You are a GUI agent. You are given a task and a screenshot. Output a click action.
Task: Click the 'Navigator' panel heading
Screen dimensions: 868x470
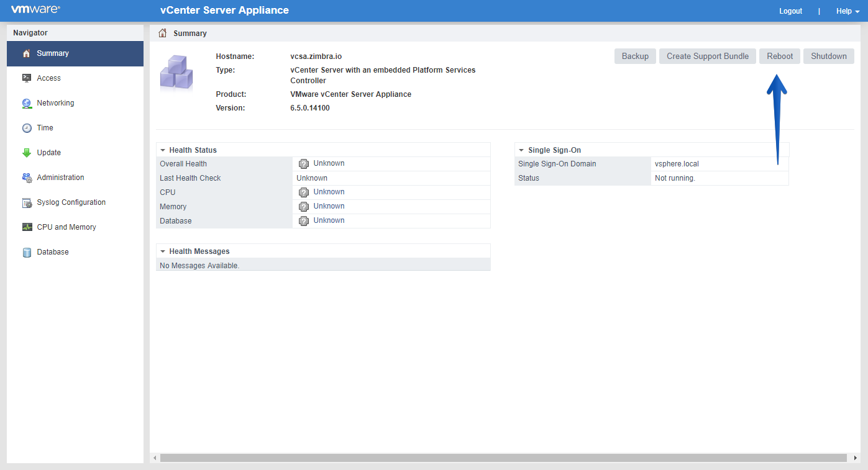coord(30,33)
